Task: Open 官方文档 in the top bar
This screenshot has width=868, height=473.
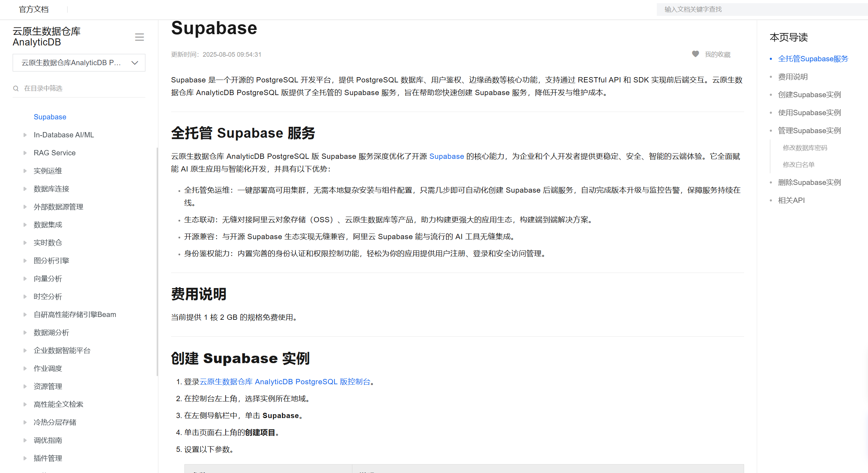Action: pos(34,10)
